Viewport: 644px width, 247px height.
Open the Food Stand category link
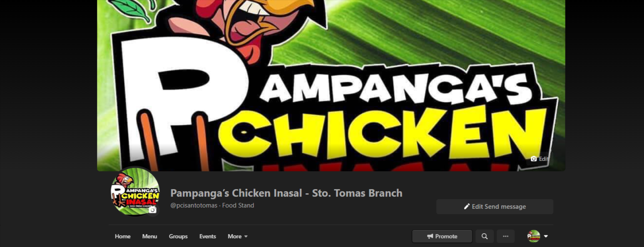coord(238,205)
